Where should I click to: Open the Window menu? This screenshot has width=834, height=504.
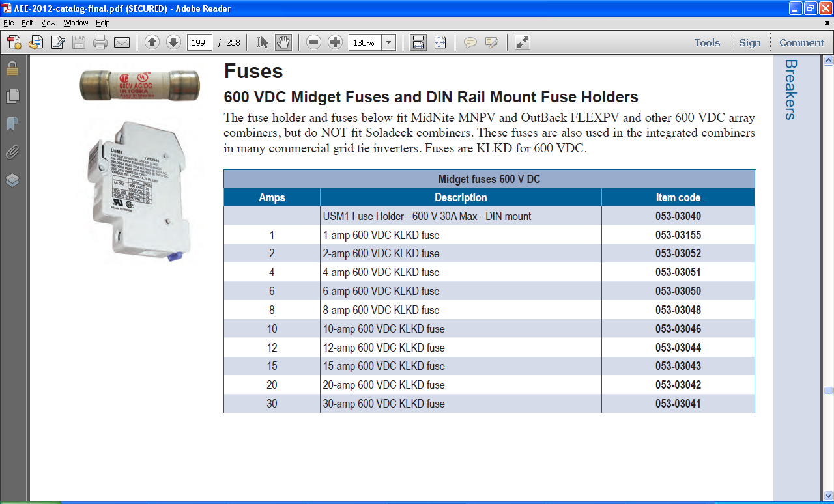[x=76, y=23]
